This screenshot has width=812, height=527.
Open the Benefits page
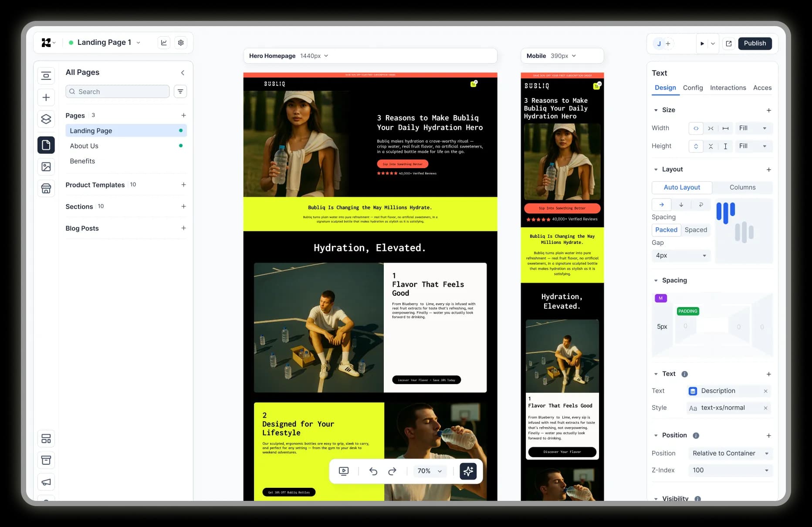click(x=126, y=161)
